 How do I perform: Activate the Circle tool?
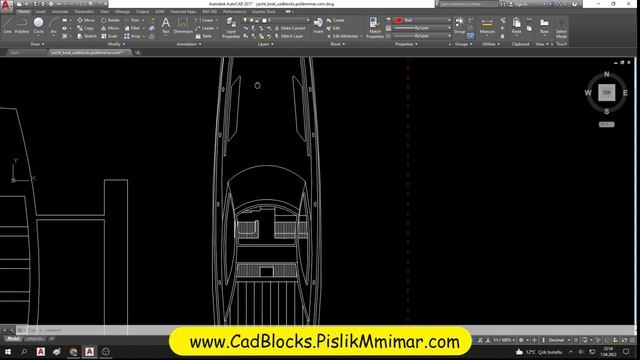click(x=38, y=25)
